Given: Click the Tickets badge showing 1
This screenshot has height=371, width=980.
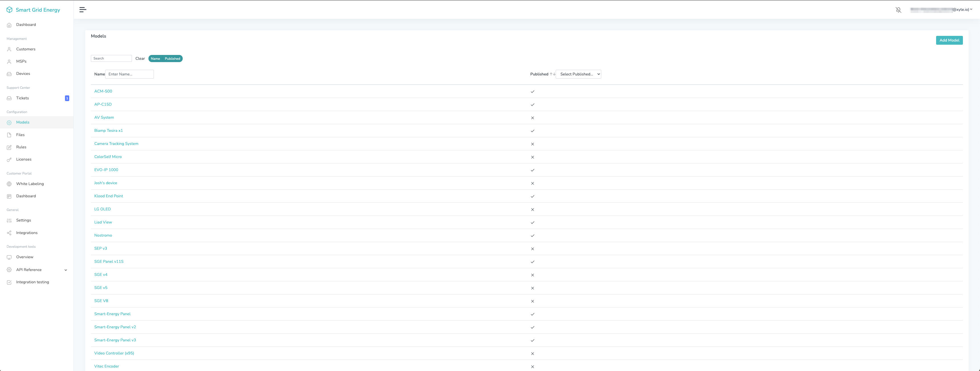Looking at the screenshot, I should coord(67,98).
